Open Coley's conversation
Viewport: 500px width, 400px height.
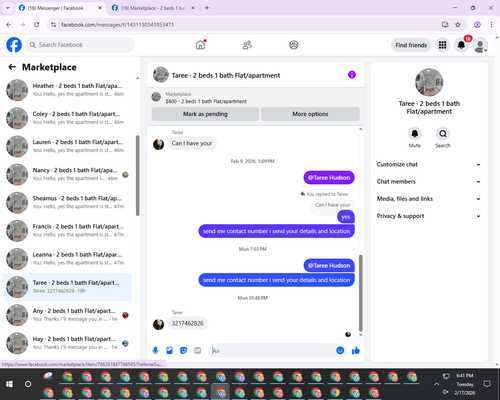tap(67, 118)
